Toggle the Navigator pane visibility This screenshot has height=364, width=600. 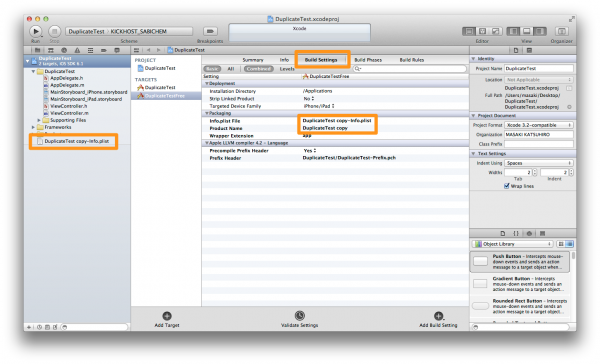(514, 31)
